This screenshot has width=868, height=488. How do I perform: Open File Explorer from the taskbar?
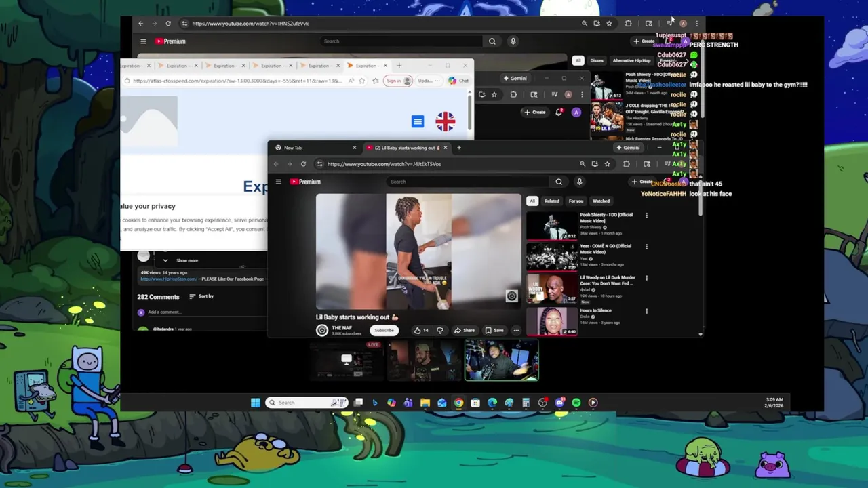[x=425, y=403]
